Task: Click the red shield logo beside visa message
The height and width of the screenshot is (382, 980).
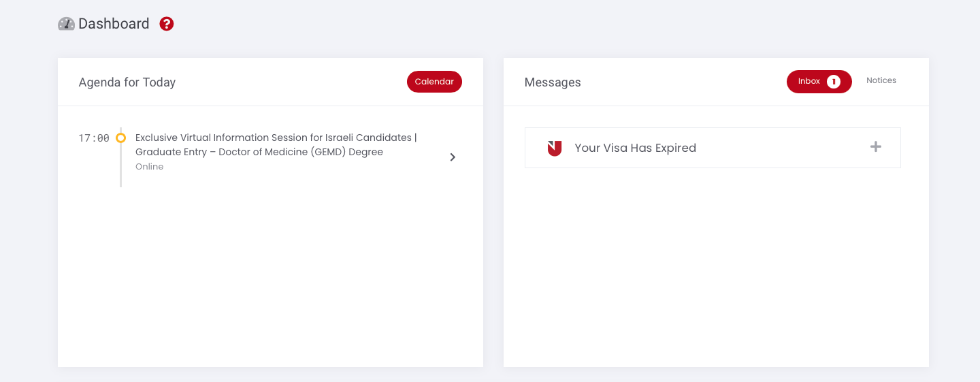Action: click(x=555, y=148)
